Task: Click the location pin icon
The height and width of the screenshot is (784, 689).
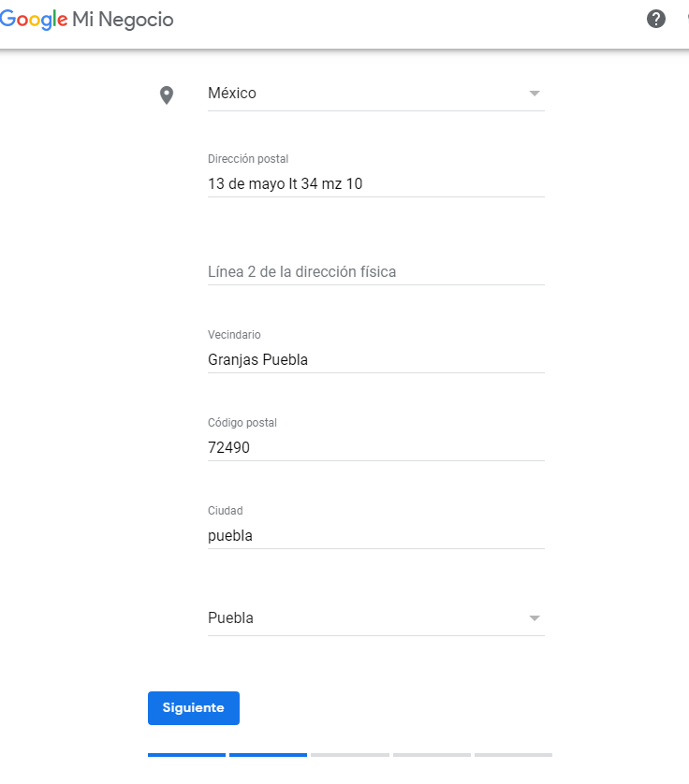Action: (167, 94)
